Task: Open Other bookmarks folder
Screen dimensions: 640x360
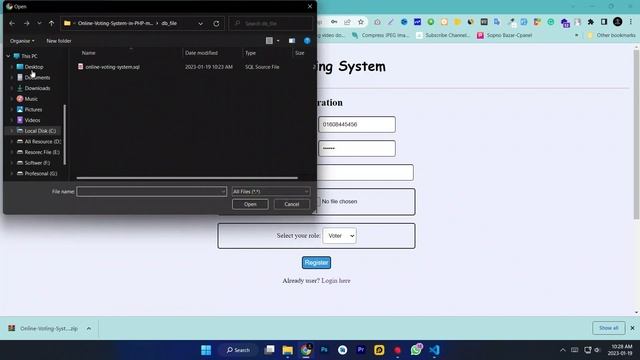Action: click(611, 36)
